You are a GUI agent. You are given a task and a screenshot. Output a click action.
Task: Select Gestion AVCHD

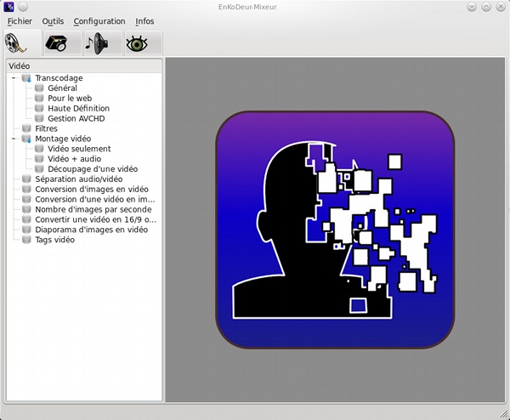pyautogui.click(x=76, y=118)
